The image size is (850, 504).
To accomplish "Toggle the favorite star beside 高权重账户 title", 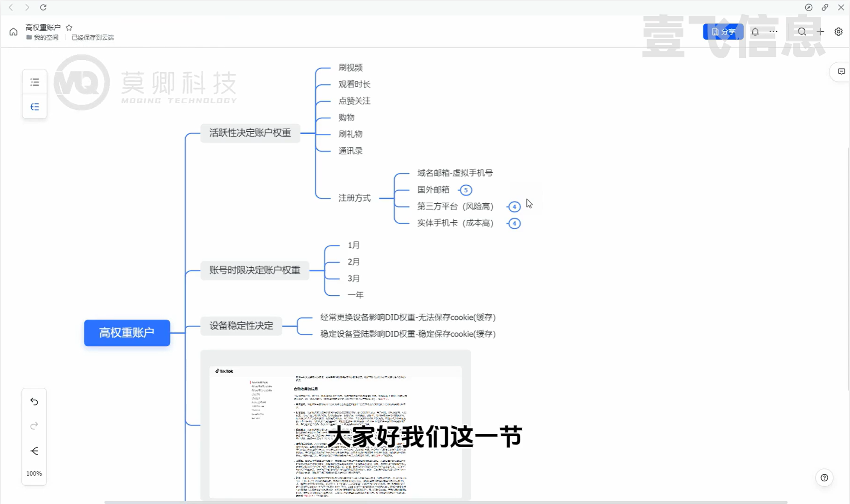I will (x=69, y=27).
